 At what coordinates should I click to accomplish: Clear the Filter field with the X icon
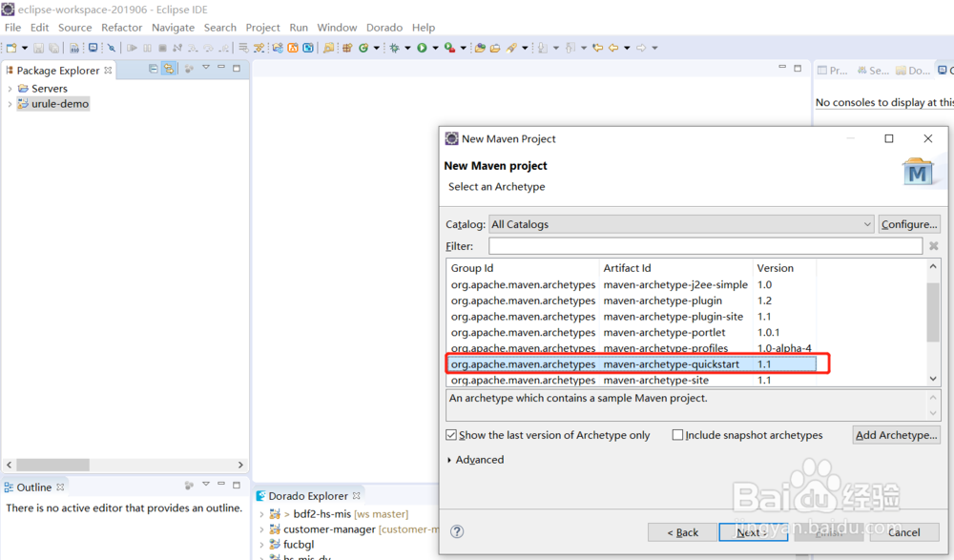click(933, 246)
